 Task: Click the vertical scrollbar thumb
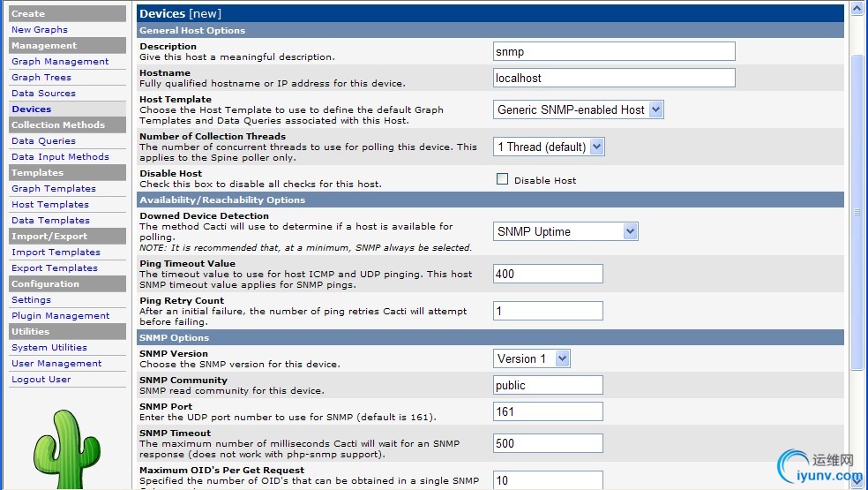pos(857,212)
